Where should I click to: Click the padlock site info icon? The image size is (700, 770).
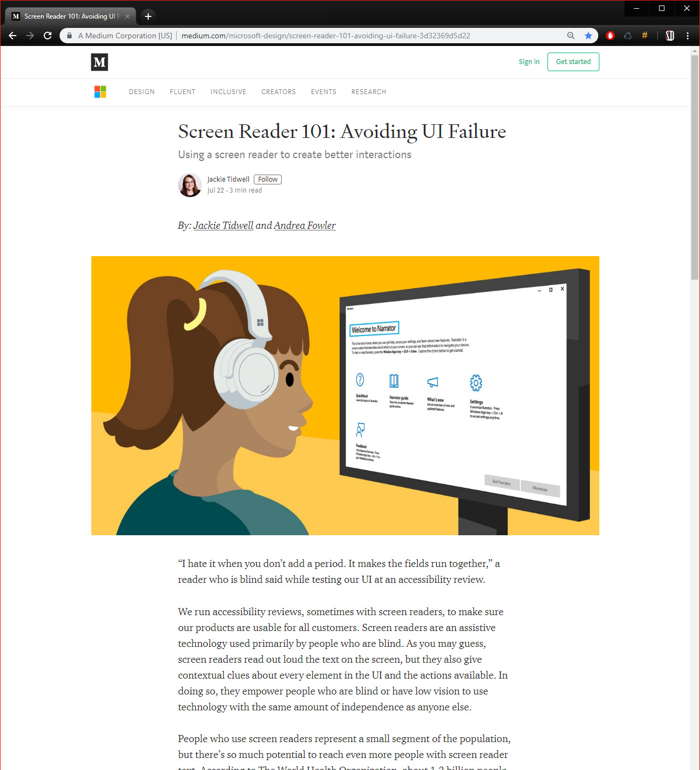69,36
